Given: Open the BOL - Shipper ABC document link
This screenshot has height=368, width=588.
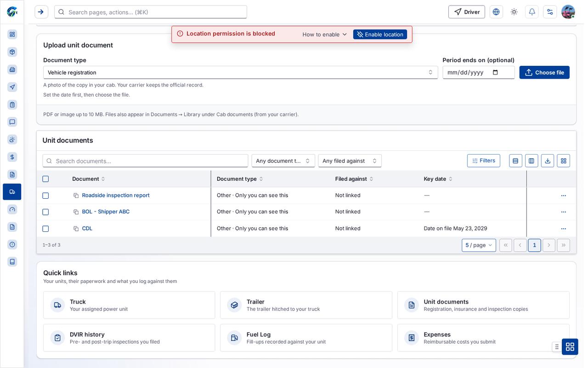Looking at the screenshot, I should point(106,212).
